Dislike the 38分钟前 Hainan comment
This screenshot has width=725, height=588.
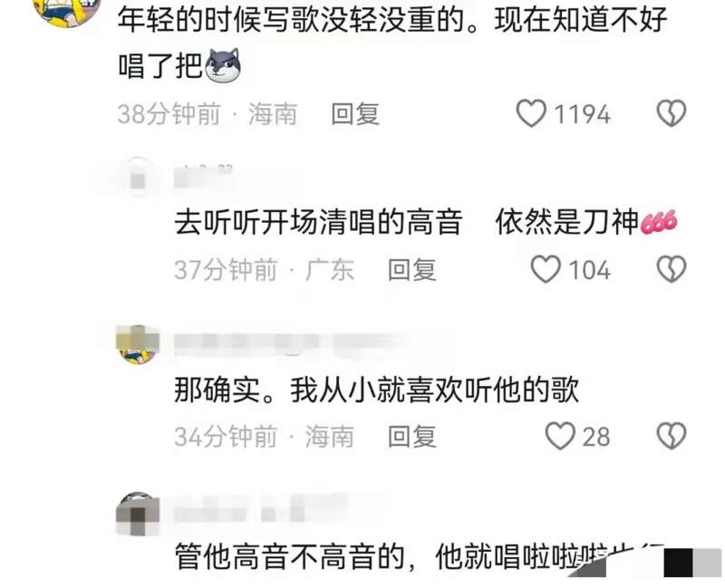[672, 114]
